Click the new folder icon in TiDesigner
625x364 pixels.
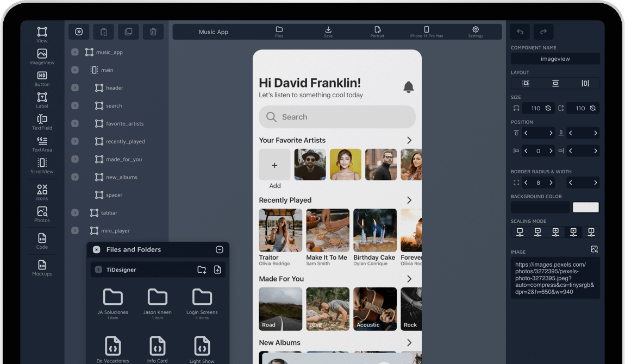click(x=202, y=269)
